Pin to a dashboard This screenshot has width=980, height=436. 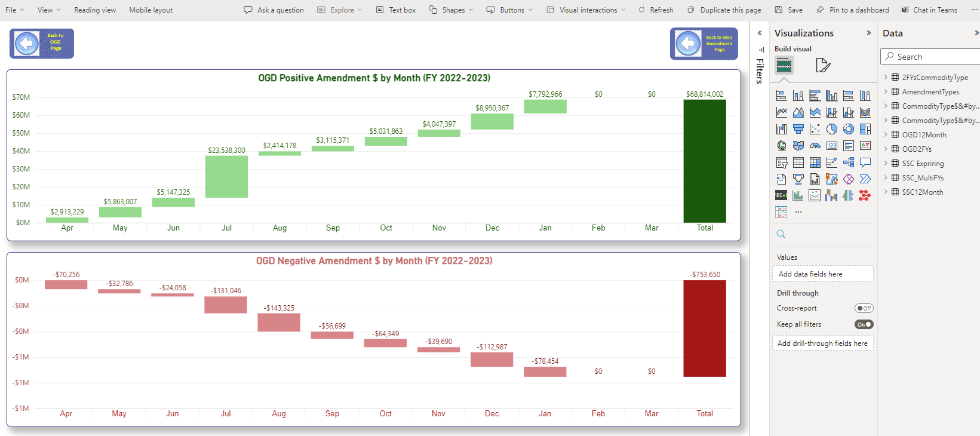(852, 10)
